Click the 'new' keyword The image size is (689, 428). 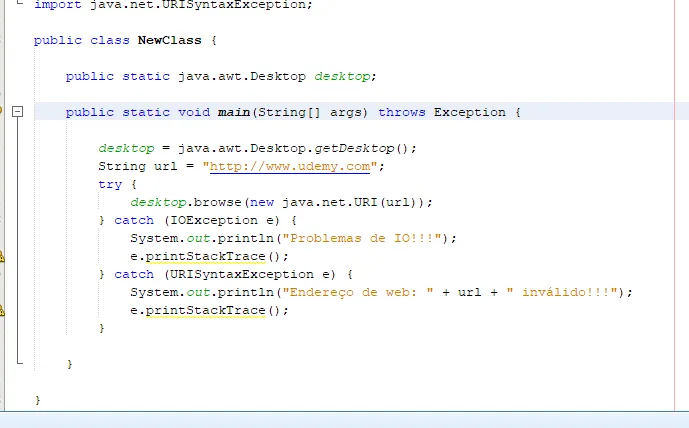click(x=262, y=203)
